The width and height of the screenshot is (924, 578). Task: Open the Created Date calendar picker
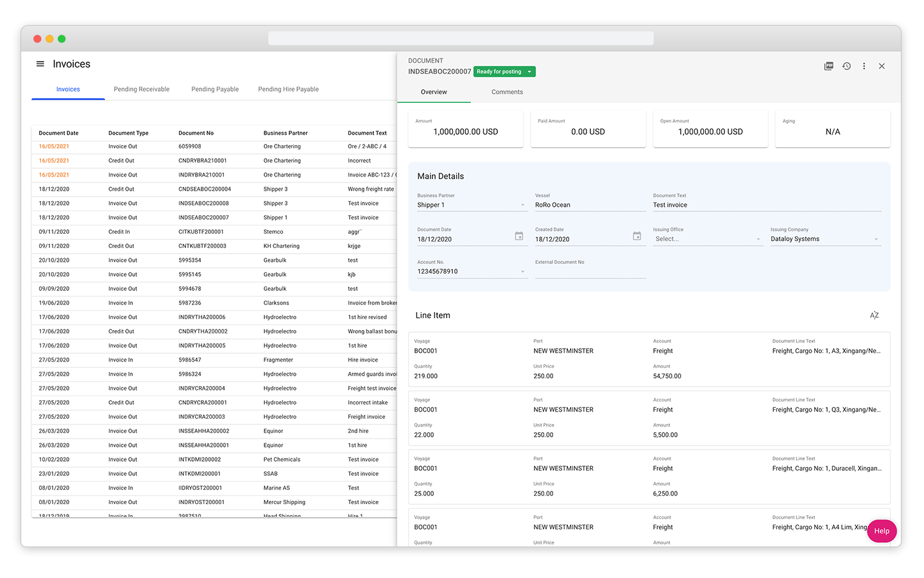tap(637, 236)
